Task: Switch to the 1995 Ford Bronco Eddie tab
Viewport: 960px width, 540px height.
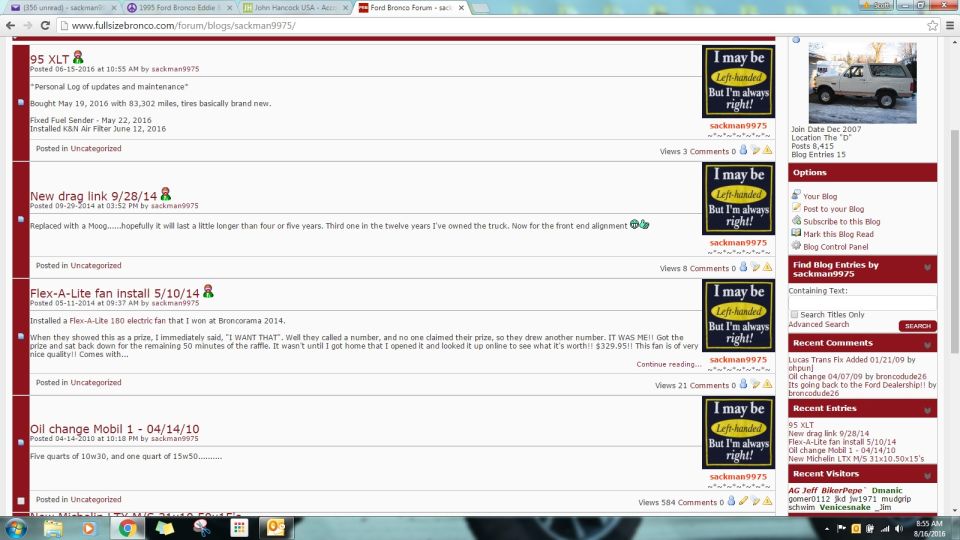Action: 178,8
